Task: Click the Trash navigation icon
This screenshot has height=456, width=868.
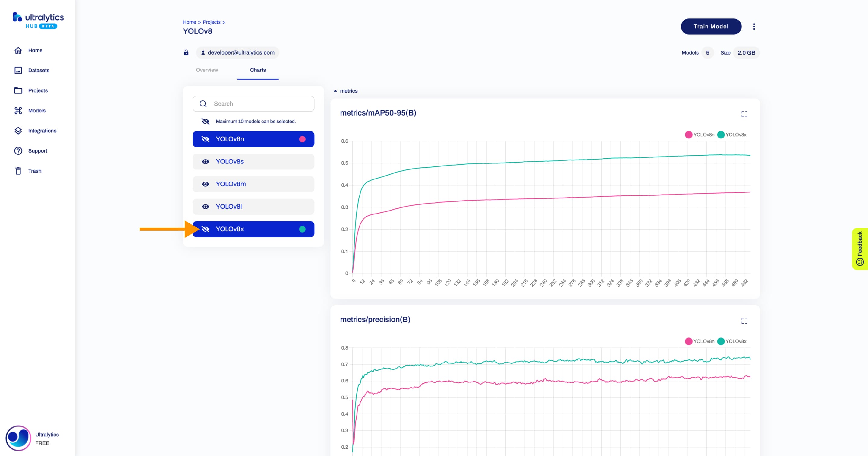Action: tap(17, 171)
